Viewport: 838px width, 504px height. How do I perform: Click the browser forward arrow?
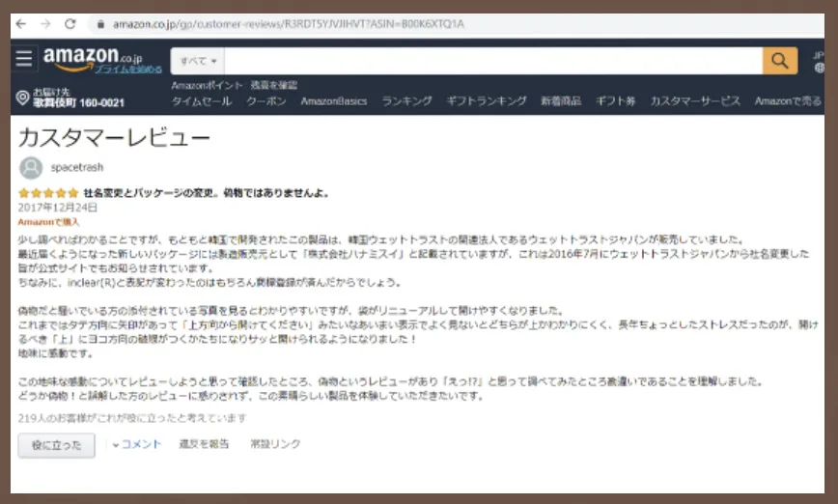click(x=45, y=23)
